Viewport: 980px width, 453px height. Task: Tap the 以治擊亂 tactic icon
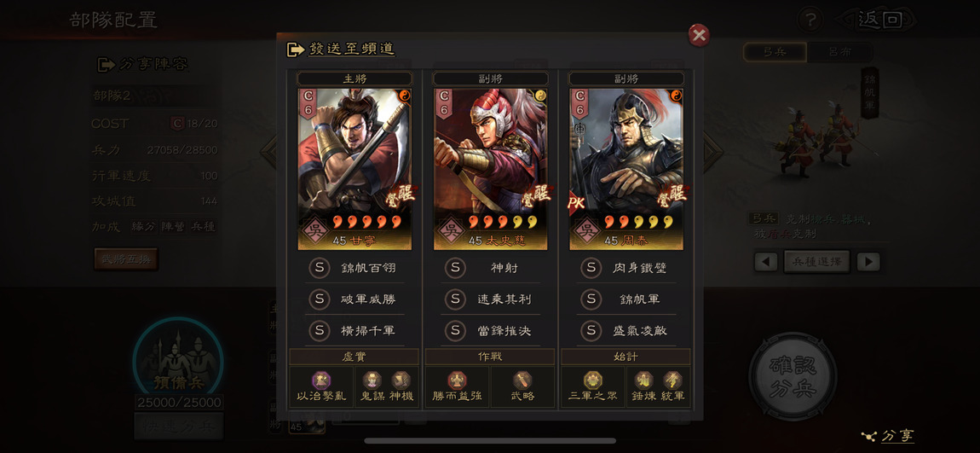pyautogui.click(x=320, y=380)
